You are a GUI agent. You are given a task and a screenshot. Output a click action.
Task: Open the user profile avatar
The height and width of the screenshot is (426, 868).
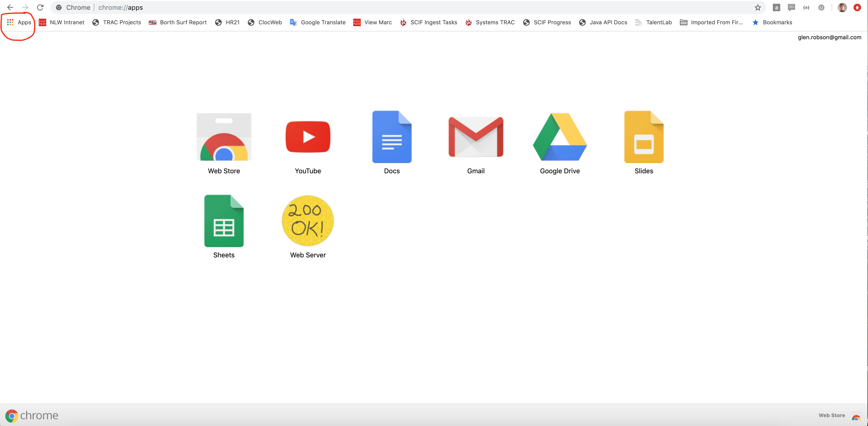tap(842, 7)
